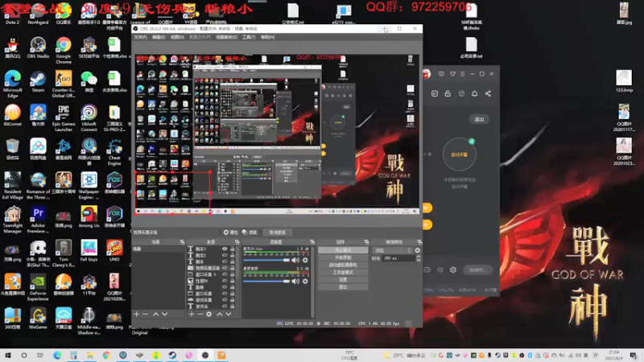Open Ubisoft Connect desktop shortcut
The image size is (644, 362).
[89, 118]
